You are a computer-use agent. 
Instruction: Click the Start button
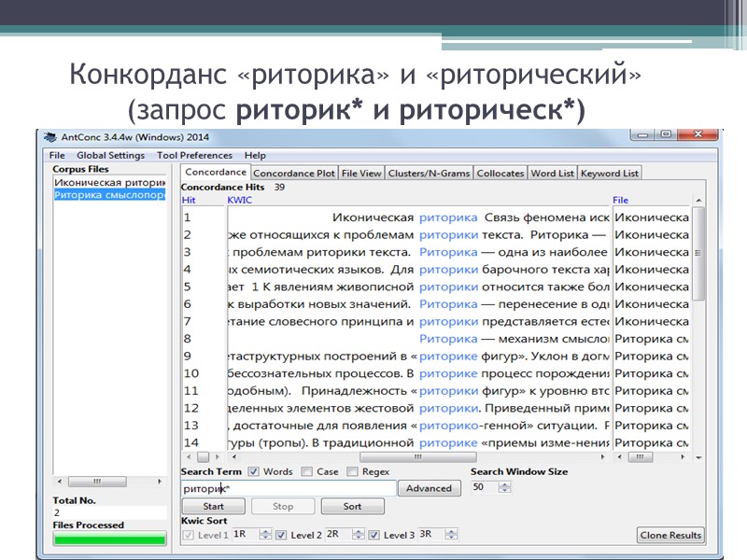click(x=214, y=506)
